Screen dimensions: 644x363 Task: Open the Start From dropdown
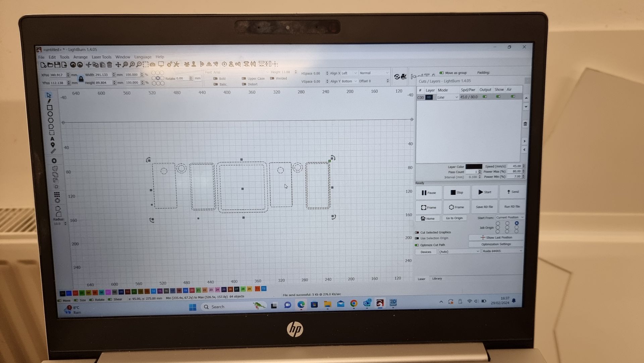click(509, 218)
